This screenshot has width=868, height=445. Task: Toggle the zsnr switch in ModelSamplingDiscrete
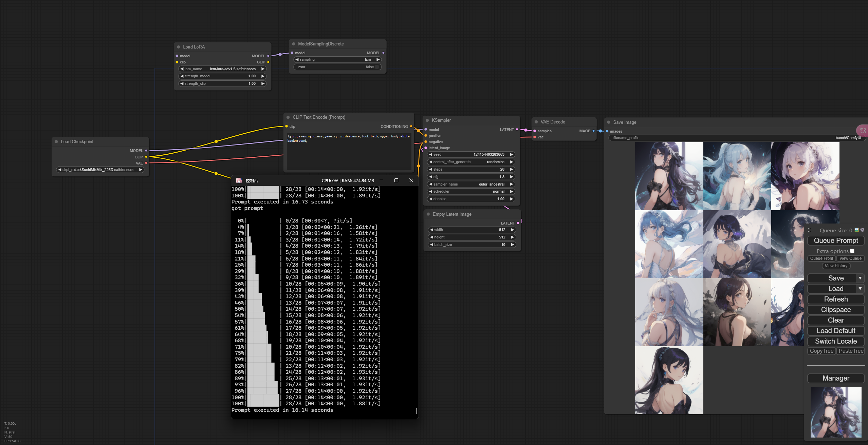pos(377,67)
